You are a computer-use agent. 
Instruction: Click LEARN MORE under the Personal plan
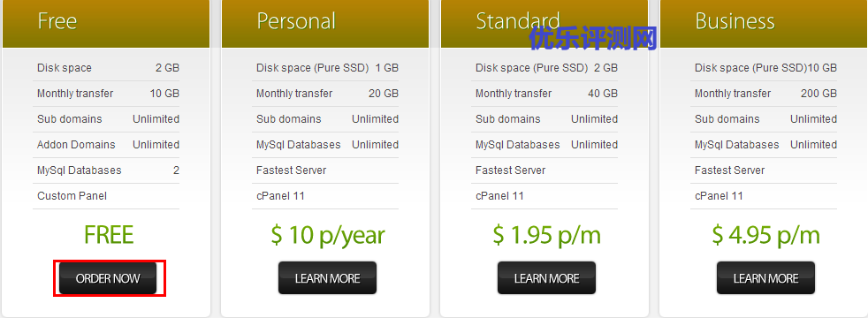tap(327, 278)
